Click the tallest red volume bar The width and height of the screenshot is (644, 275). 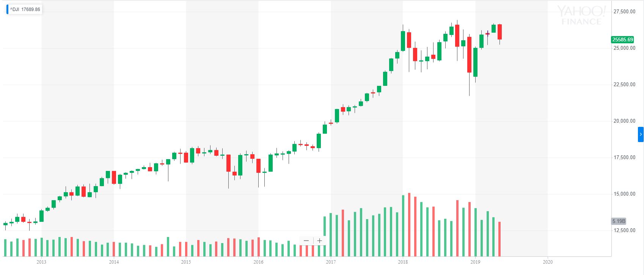click(x=409, y=225)
